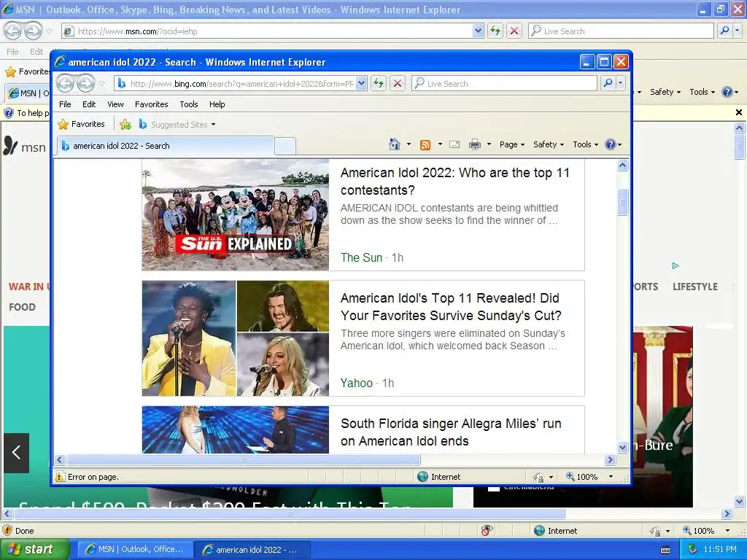Go back in the front Bing search window
Viewport: 747px width, 560px height.
65,83
